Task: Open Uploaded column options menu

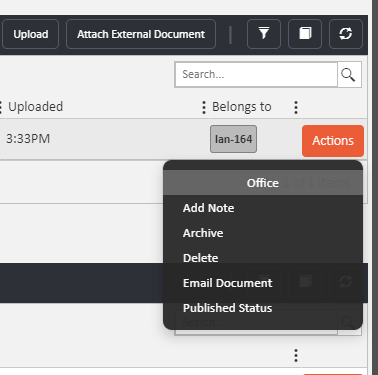Action: click(204, 107)
